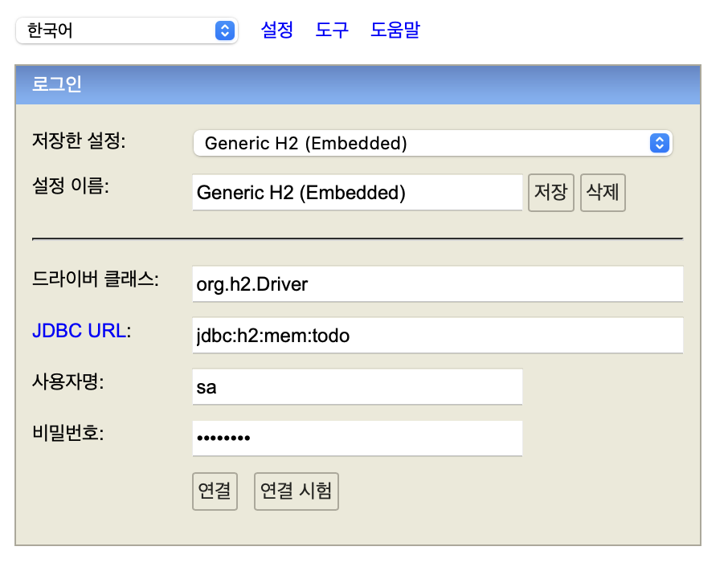Click the 저장 button

551,192
